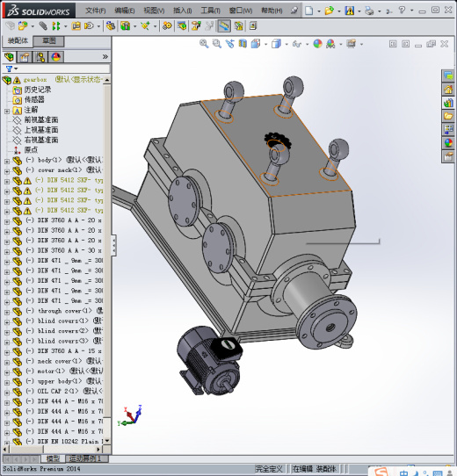Click the Zoom to Fit magnifier icon
This screenshot has height=476, width=457.
pyautogui.click(x=204, y=44)
